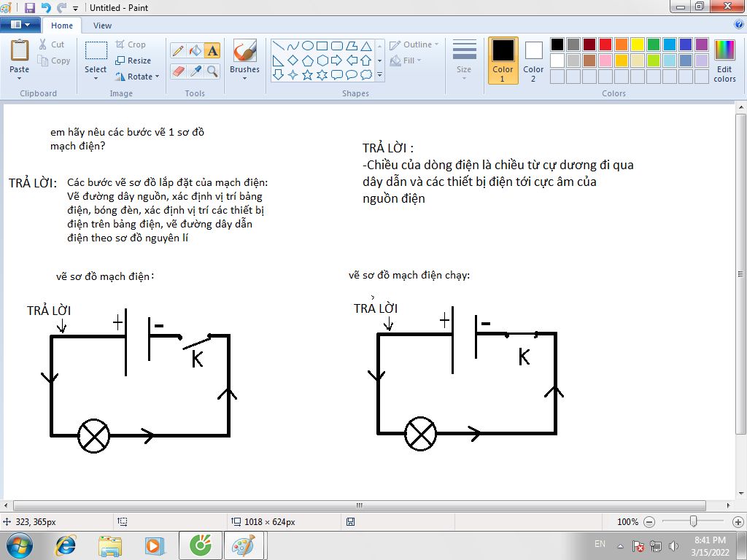
Task: Open Internet Explorer from taskbar
Action: coord(65,545)
